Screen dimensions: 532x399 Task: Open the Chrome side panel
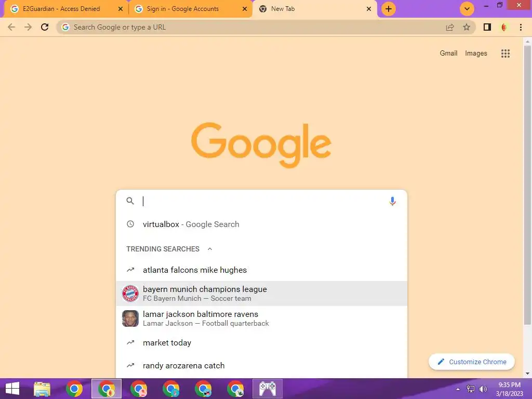pyautogui.click(x=487, y=27)
